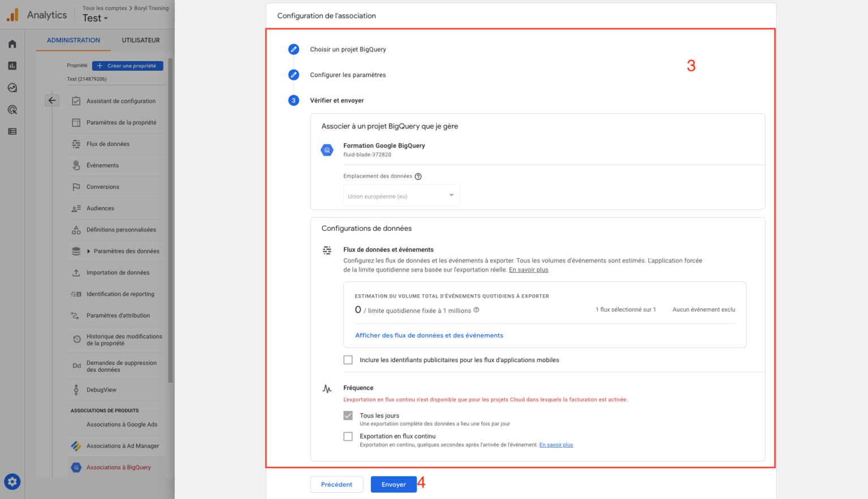Open the Analytics home page icon
Screen dimensions: 868x499
12,44
